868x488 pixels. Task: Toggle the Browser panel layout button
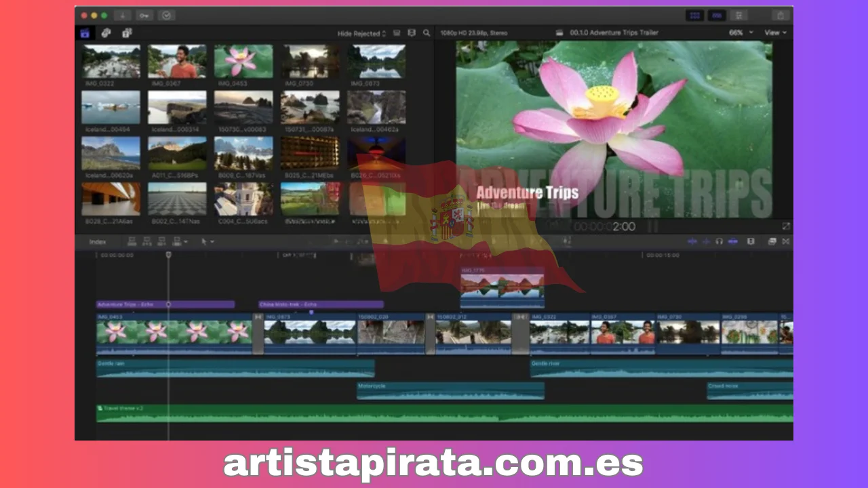click(x=694, y=15)
